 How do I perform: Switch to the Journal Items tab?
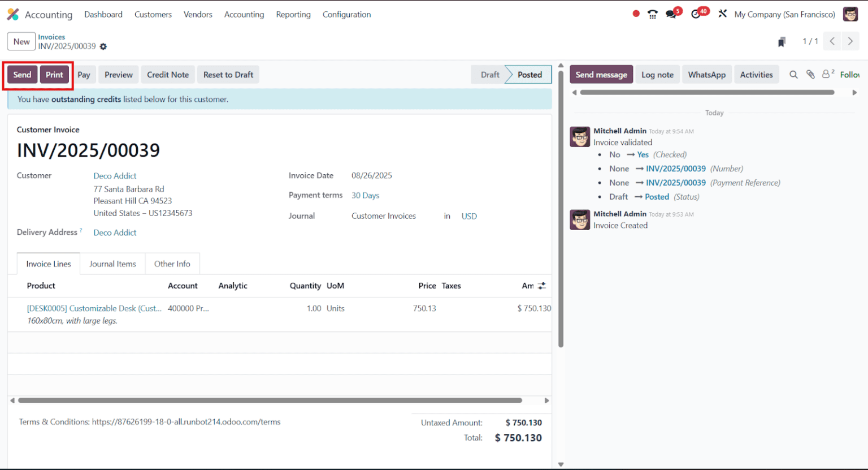(112, 264)
